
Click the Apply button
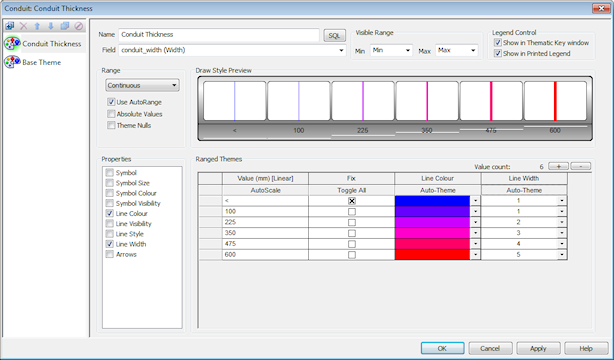538,348
